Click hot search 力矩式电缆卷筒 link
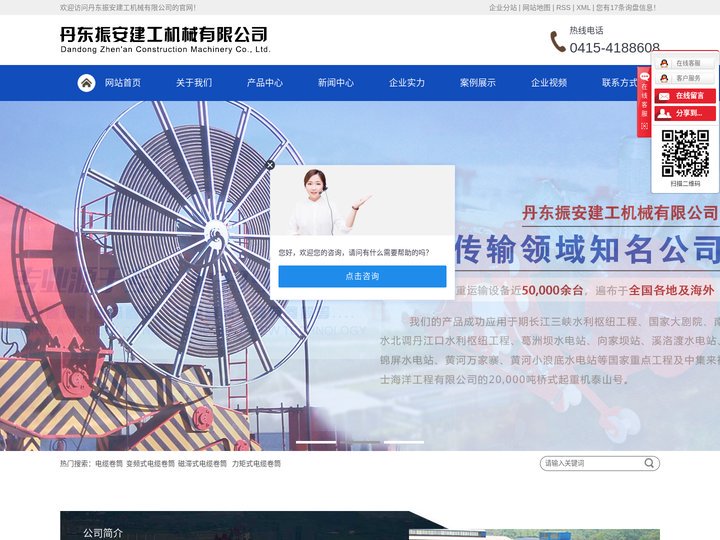The width and height of the screenshot is (720, 540). (256, 464)
